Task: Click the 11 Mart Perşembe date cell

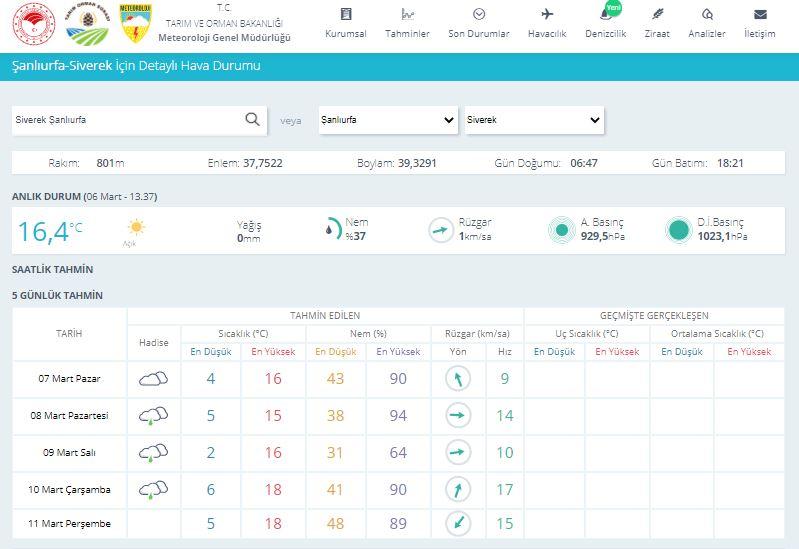Action: (x=69, y=524)
